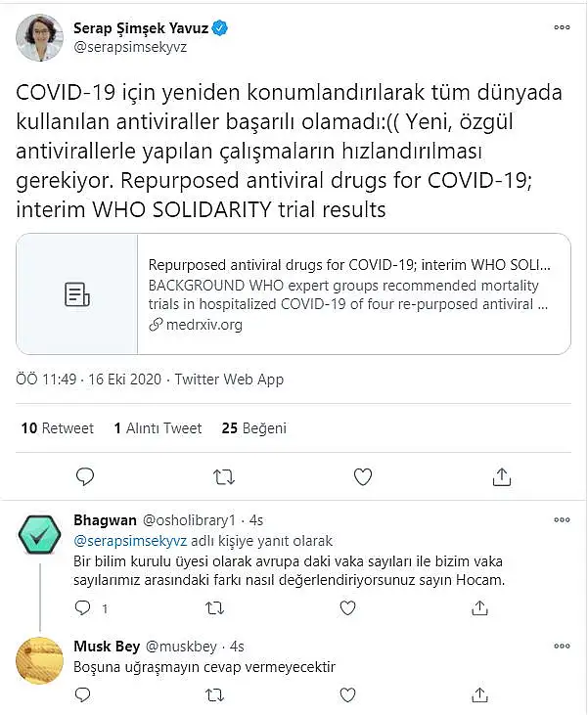Open Serap Şimşek Yavuz profile picture
588x715 pixels.
[x=39, y=37]
